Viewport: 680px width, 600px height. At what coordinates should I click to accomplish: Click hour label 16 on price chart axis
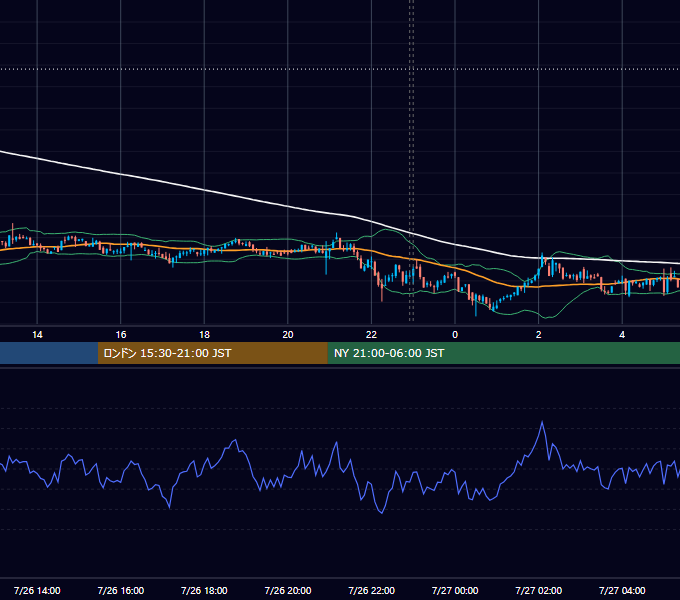[x=121, y=335]
